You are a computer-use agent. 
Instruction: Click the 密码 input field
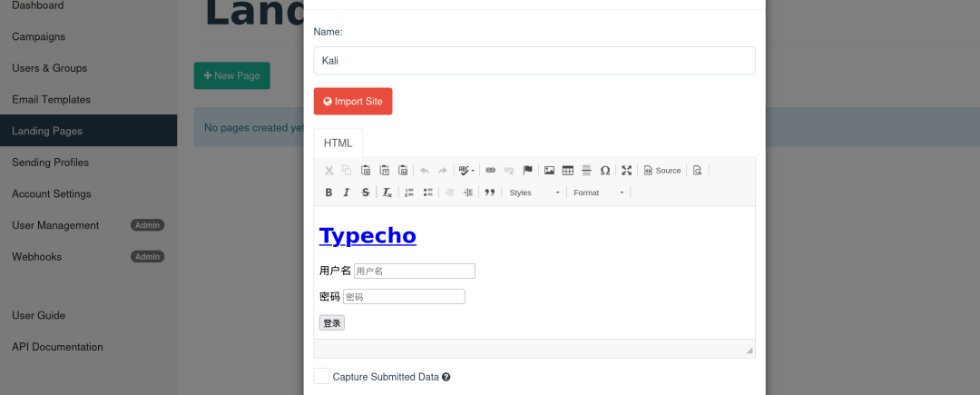(404, 297)
